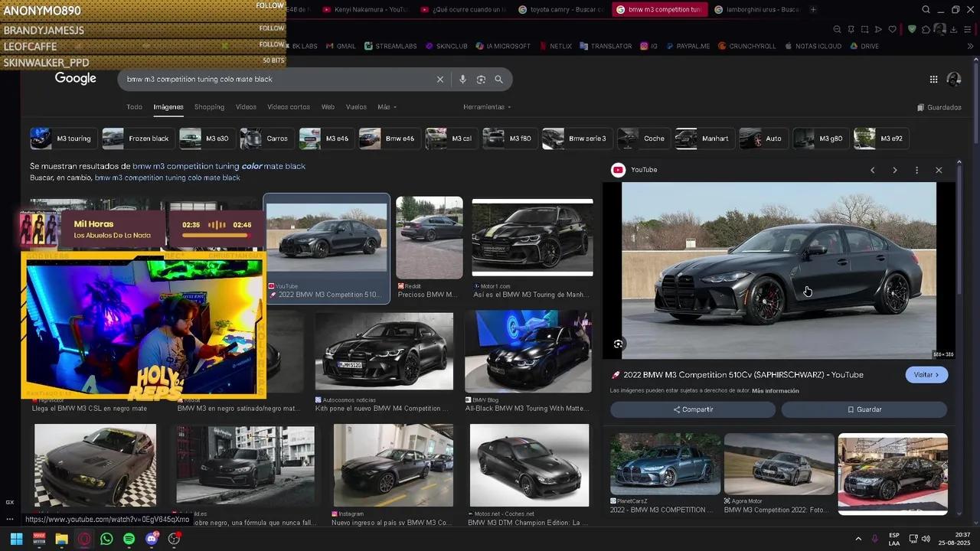Open browser easy setup menu icon

tap(968, 29)
